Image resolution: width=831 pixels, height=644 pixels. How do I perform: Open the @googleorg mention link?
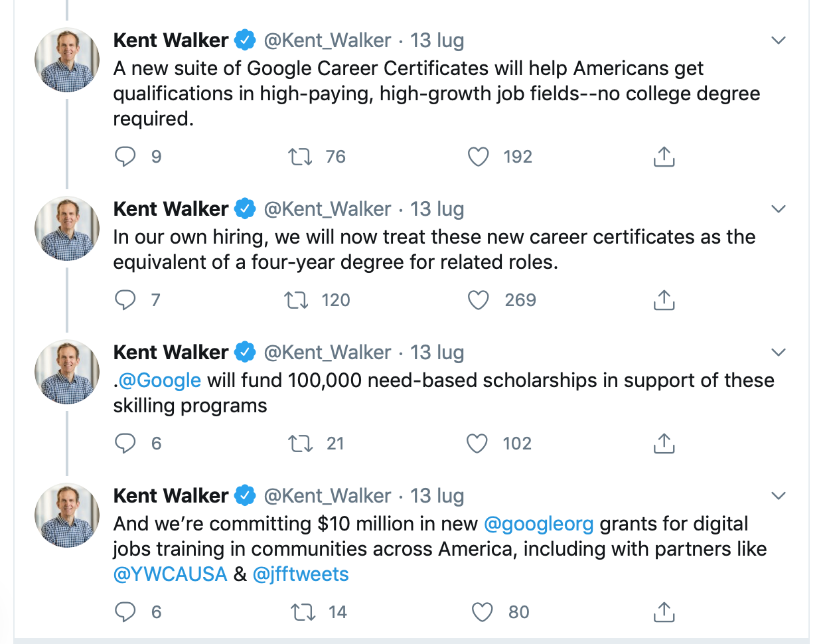pyautogui.click(x=538, y=524)
